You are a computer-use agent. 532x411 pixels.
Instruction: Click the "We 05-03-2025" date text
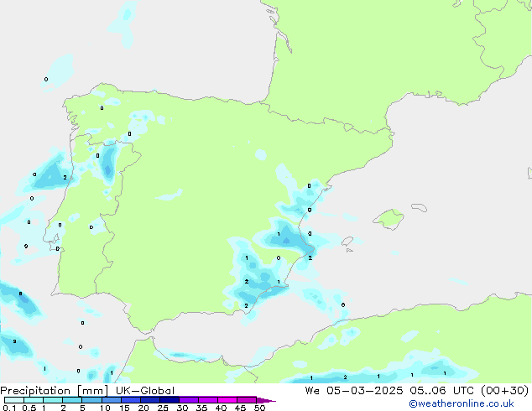click(354, 391)
